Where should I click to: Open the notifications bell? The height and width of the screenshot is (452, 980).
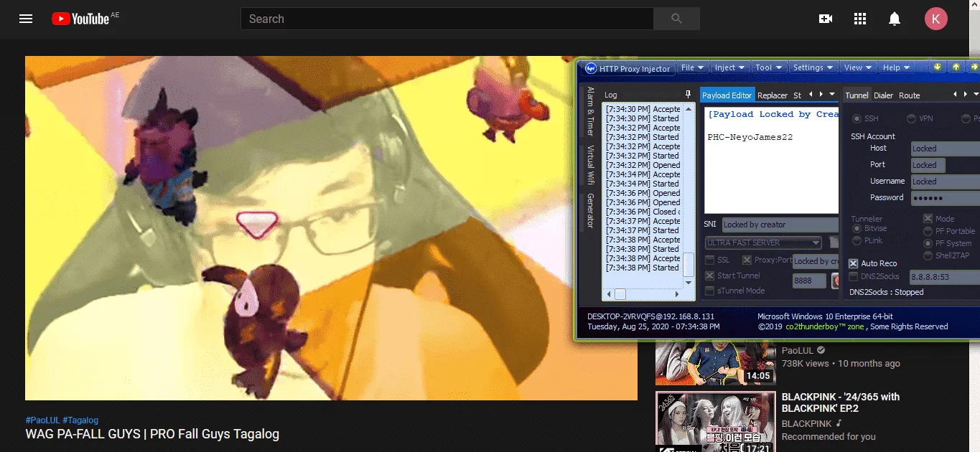tap(895, 19)
